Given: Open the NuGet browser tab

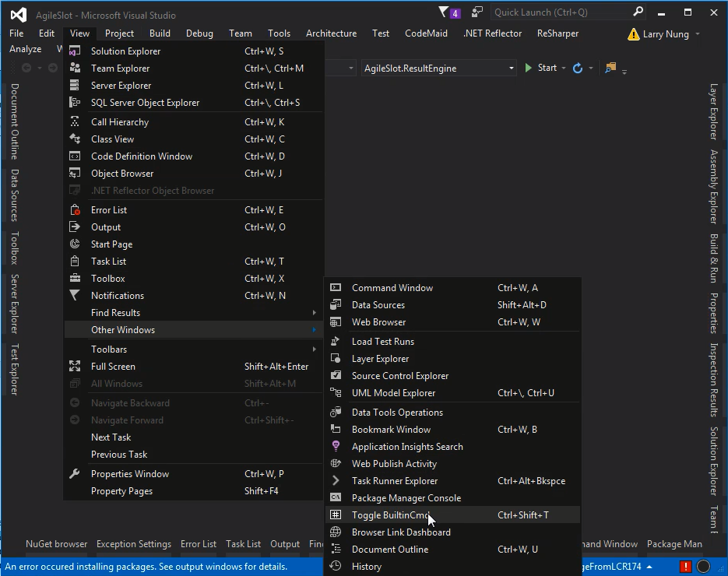Looking at the screenshot, I should coord(56,544).
